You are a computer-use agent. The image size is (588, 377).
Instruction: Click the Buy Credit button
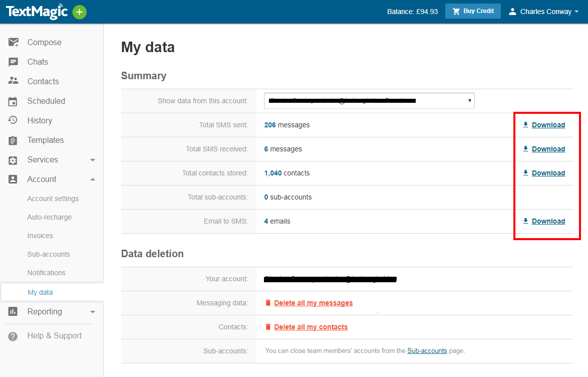[x=473, y=11]
